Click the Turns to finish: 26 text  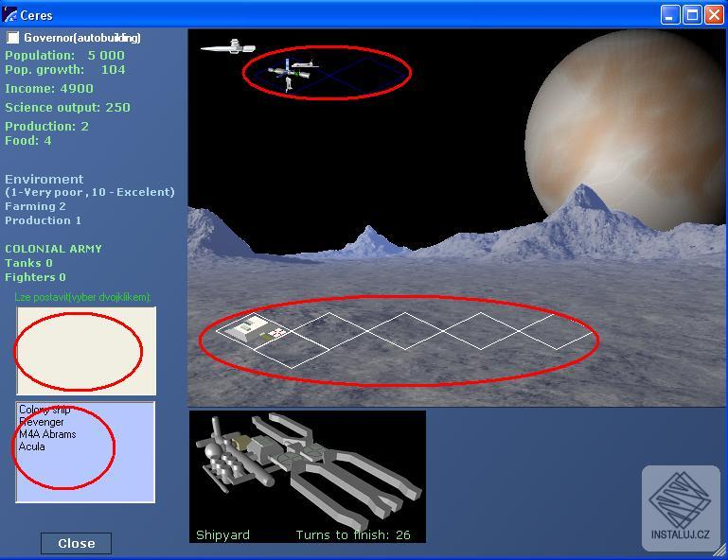tap(353, 535)
